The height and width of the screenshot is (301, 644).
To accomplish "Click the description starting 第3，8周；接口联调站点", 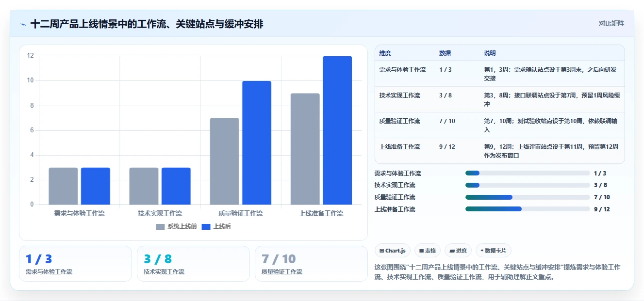I will (552, 100).
